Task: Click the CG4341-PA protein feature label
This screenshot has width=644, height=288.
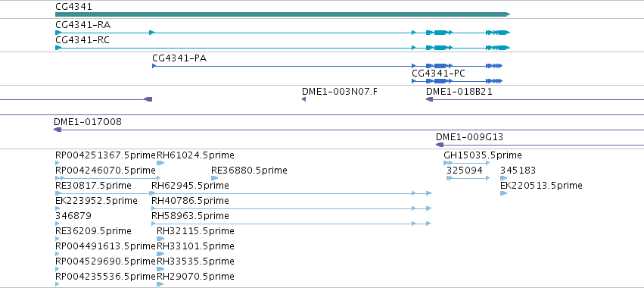Action: pyautogui.click(x=179, y=58)
